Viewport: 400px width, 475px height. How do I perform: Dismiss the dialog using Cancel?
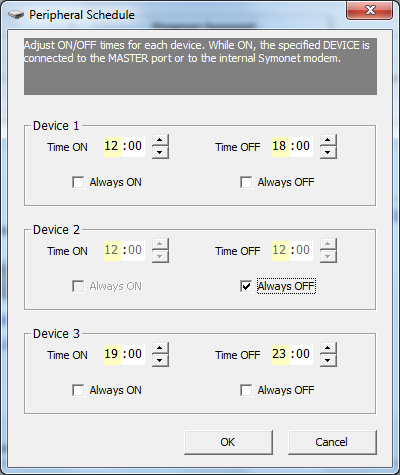(332, 442)
